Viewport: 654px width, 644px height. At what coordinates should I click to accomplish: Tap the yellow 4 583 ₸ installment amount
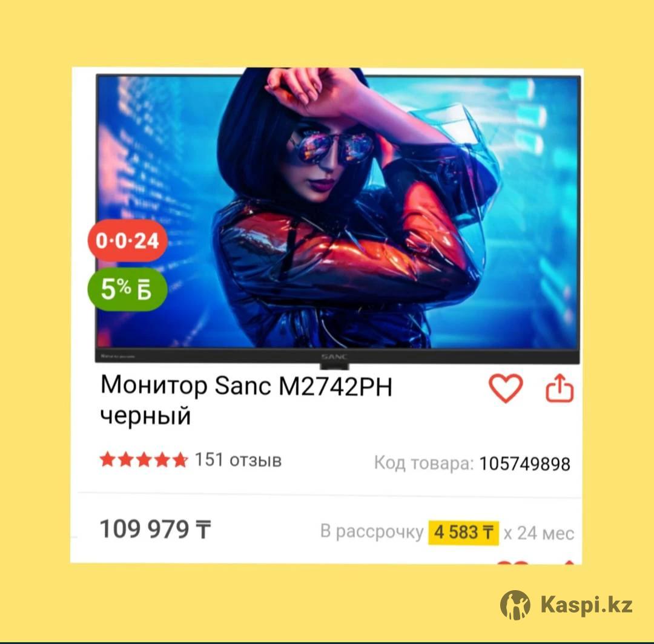point(463,533)
